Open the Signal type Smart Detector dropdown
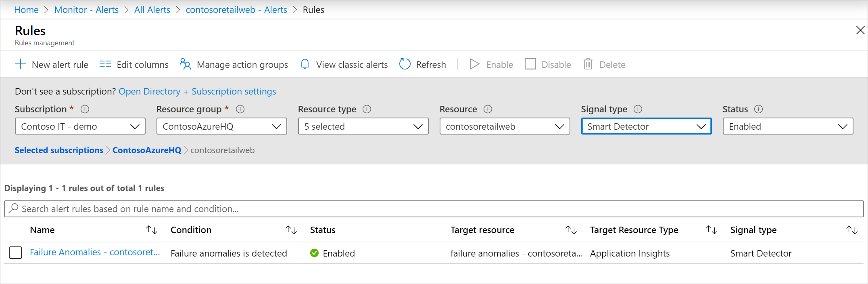 pos(646,126)
